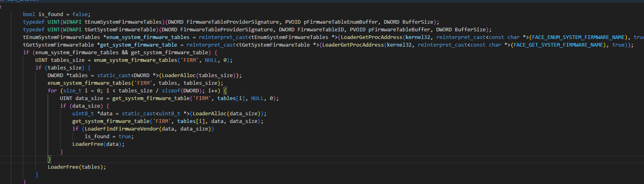Click the size_t type in for loop
The width and height of the screenshot is (644, 184).
point(72,91)
